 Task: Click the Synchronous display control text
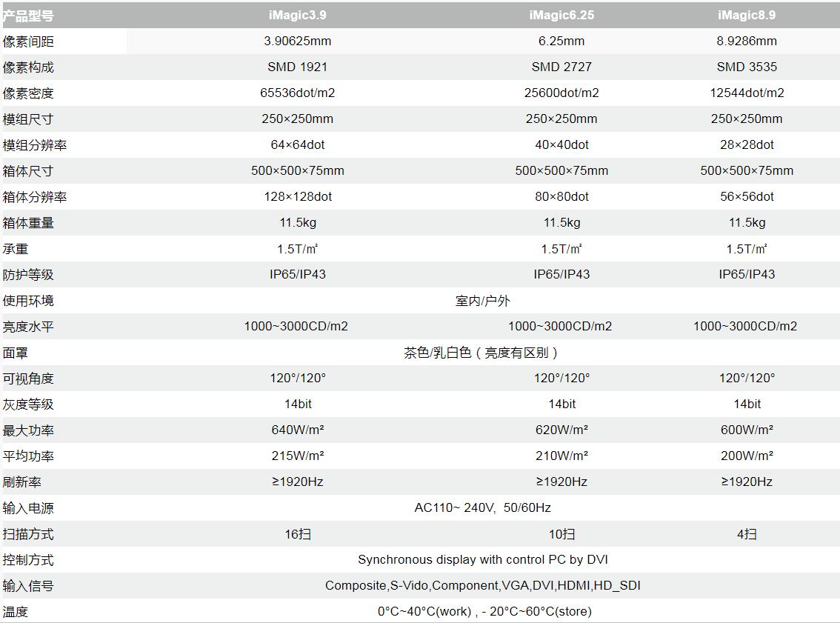pos(482,559)
